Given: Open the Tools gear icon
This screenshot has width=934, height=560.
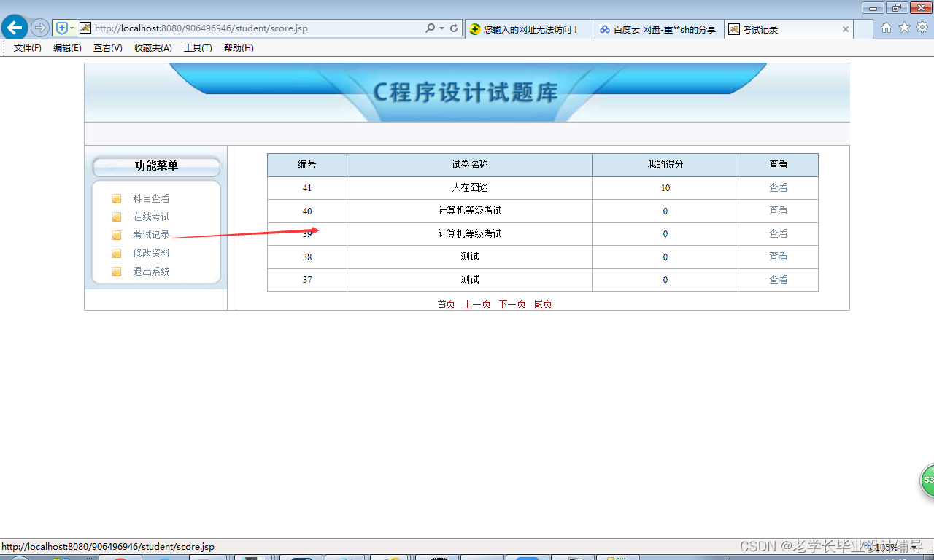Looking at the screenshot, I should click(922, 27).
